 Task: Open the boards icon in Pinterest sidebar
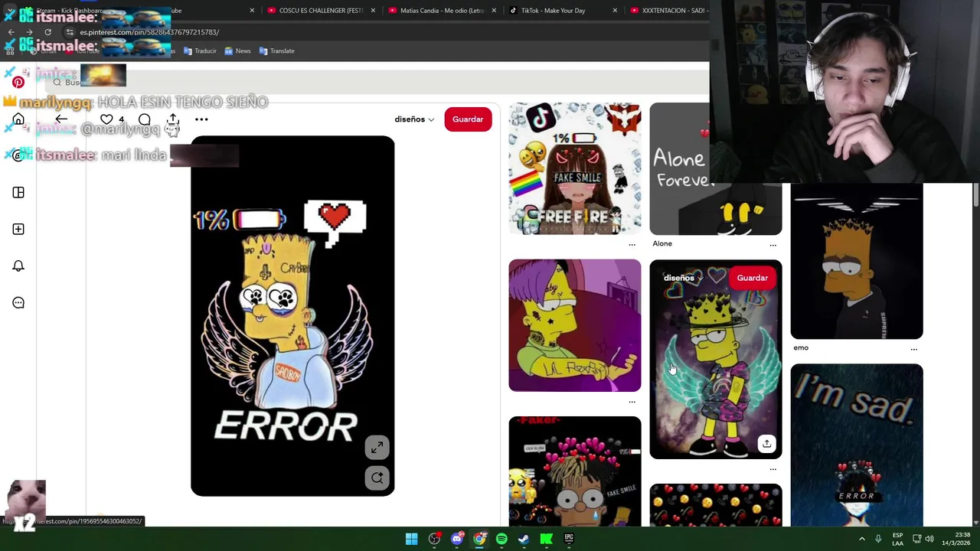pyautogui.click(x=18, y=192)
